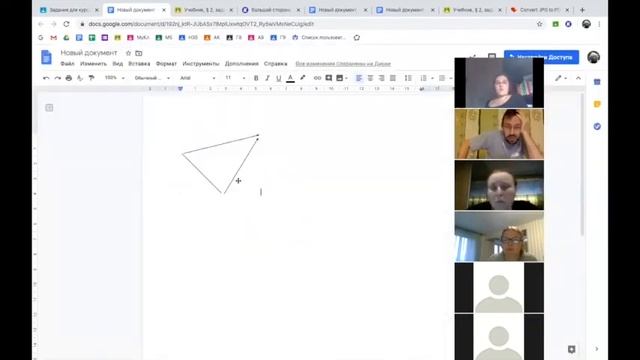Expand the numbered list options arrow
640x360 pixels.
click(432, 78)
